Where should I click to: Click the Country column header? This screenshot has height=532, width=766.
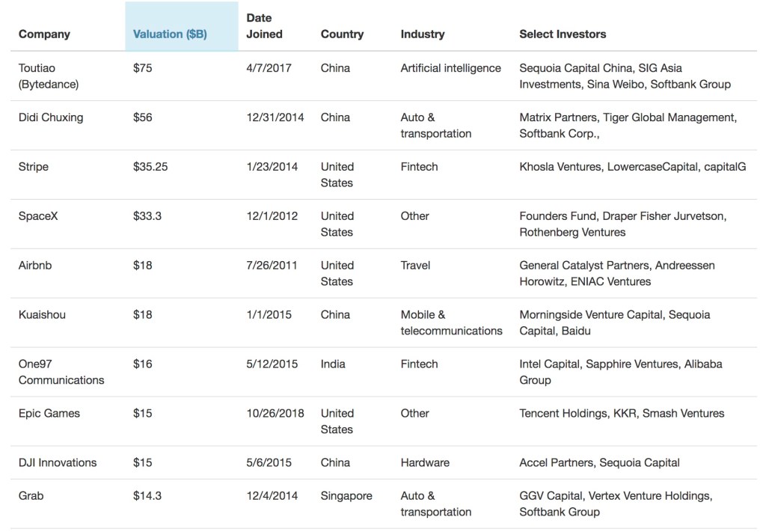(x=342, y=34)
